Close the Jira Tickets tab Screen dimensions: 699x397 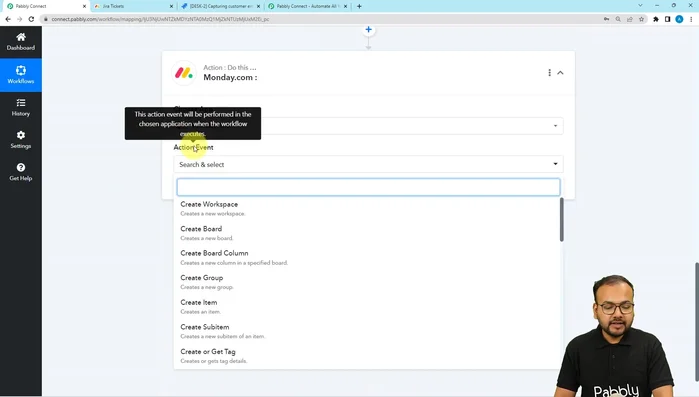[x=172, y=6]
